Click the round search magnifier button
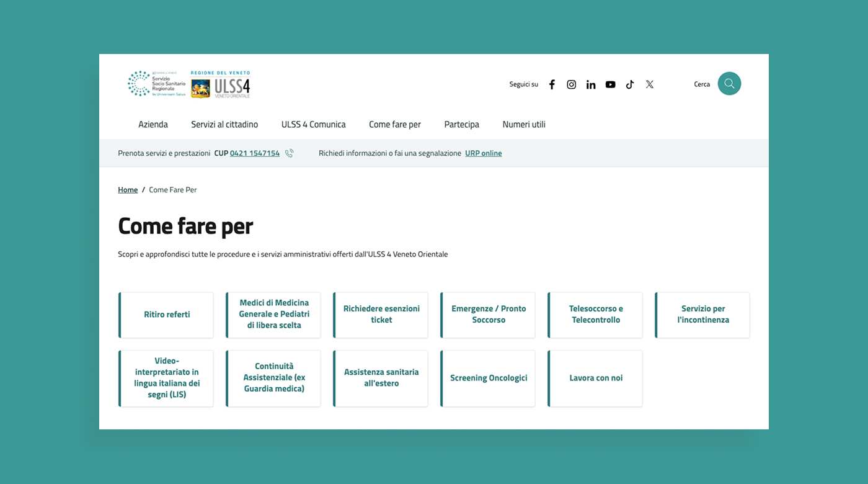This screenshot has height=484, width=868. coord(729,84)
